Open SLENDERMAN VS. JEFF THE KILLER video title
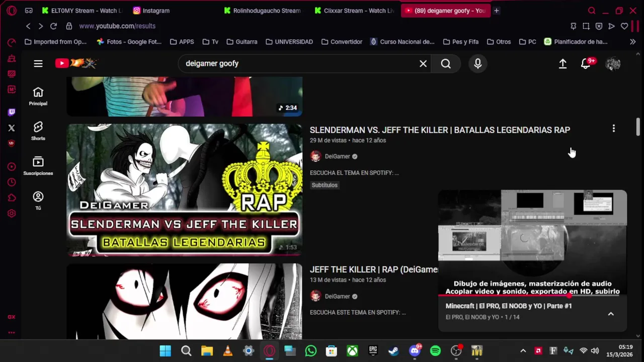644x362 pixels. click(x=440, y=130)
